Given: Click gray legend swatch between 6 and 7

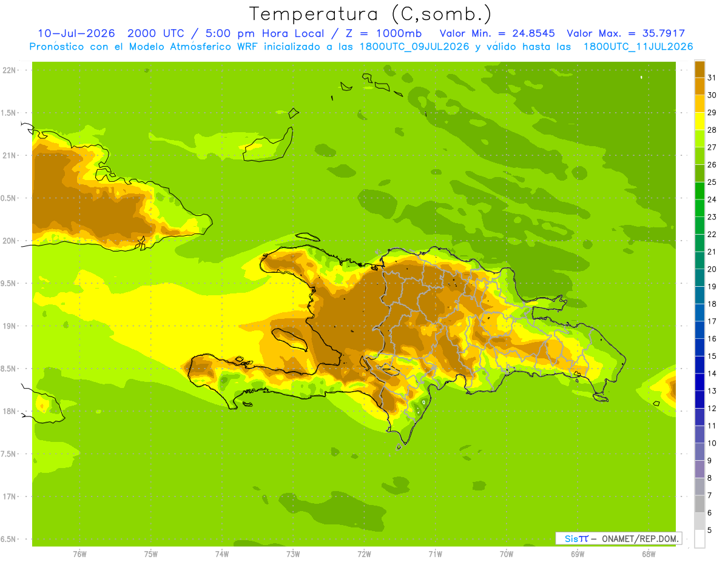Looking at the screenshot, I should 699,504.
